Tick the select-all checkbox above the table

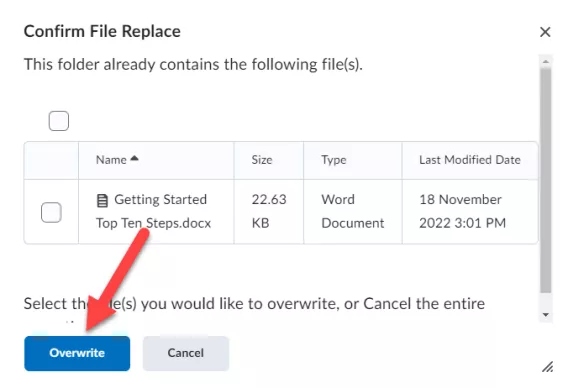[59, 121]
